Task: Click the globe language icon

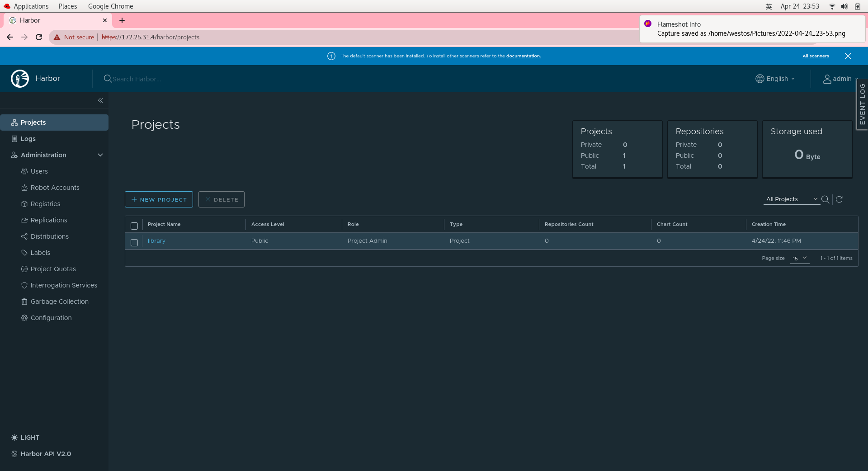Action: click(x=760, y=79)
